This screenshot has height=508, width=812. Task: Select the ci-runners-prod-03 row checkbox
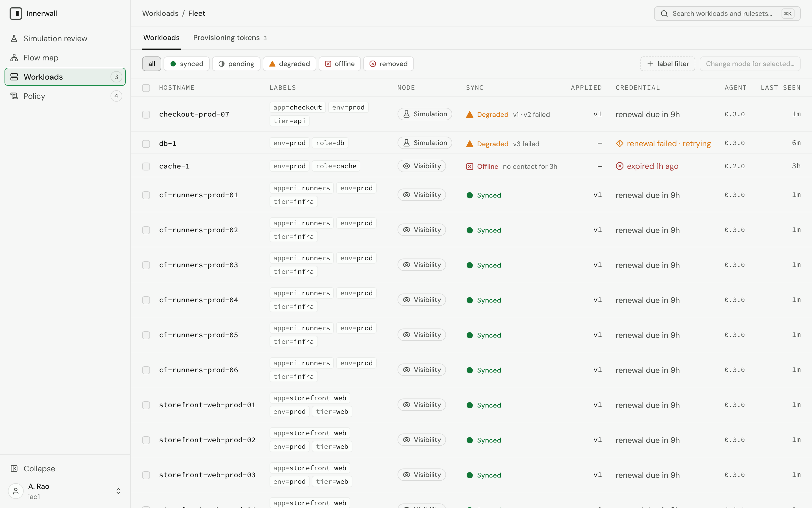coord(146,265)
